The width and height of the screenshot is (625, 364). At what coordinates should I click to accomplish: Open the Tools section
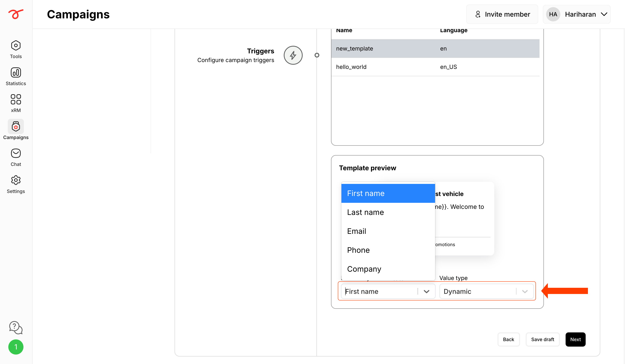coord(16,49)
